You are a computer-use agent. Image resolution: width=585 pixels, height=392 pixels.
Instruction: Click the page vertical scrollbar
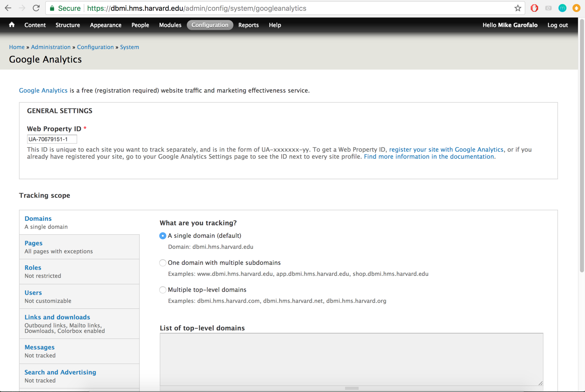coord(582,145)
